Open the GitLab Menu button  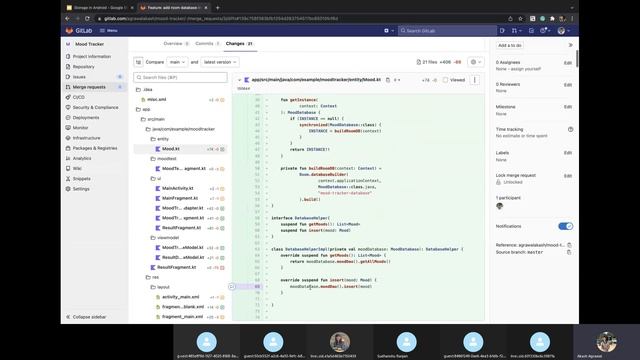click(x=109, y=31)
